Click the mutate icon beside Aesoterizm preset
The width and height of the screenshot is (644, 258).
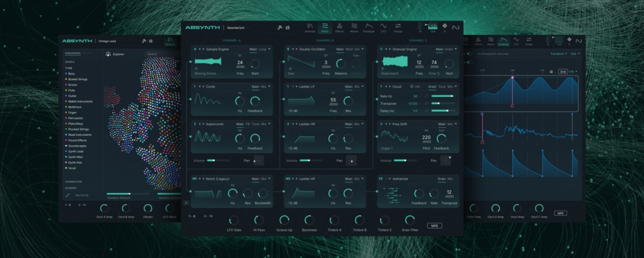pyautogui.click(x=280, y=27)
